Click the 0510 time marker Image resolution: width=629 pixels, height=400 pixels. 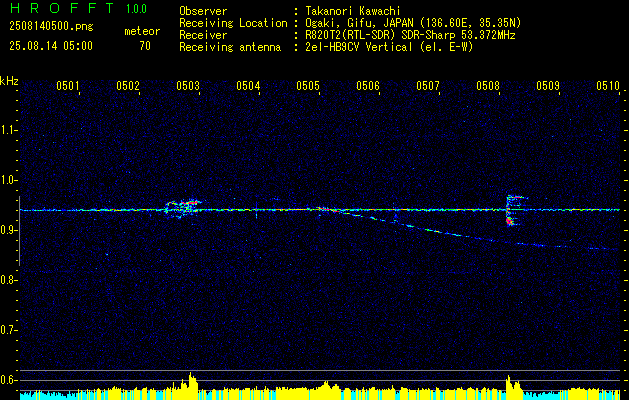coord(608,86)
